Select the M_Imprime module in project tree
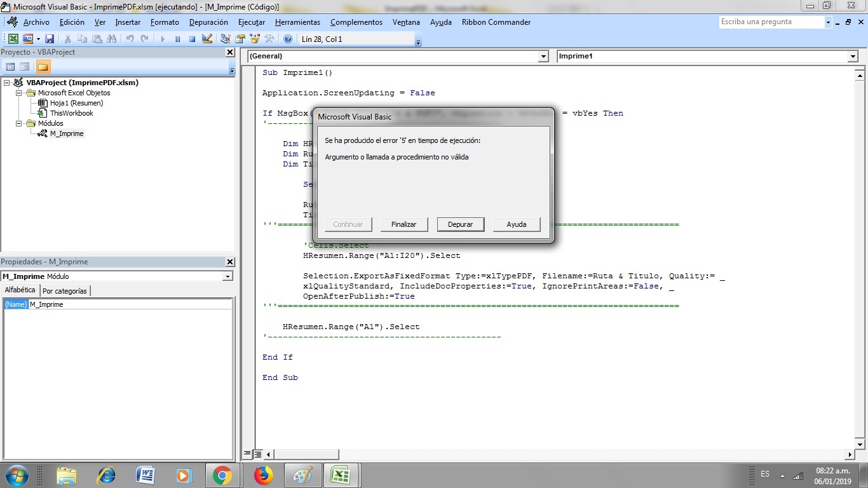Image resolution: width=868 pixels, height=488 pixels. tap(67, 133)
